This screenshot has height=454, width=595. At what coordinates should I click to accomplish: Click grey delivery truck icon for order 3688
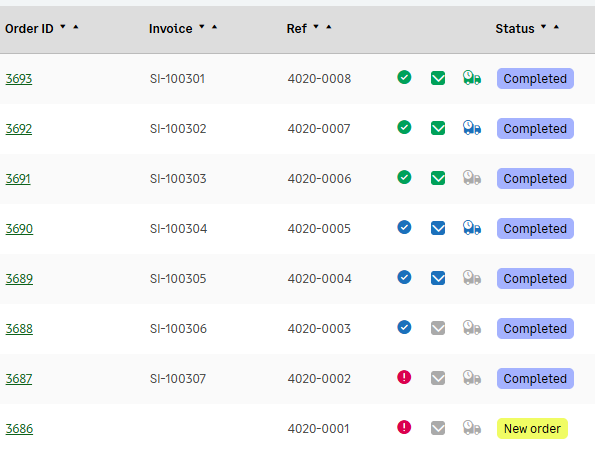472,328
